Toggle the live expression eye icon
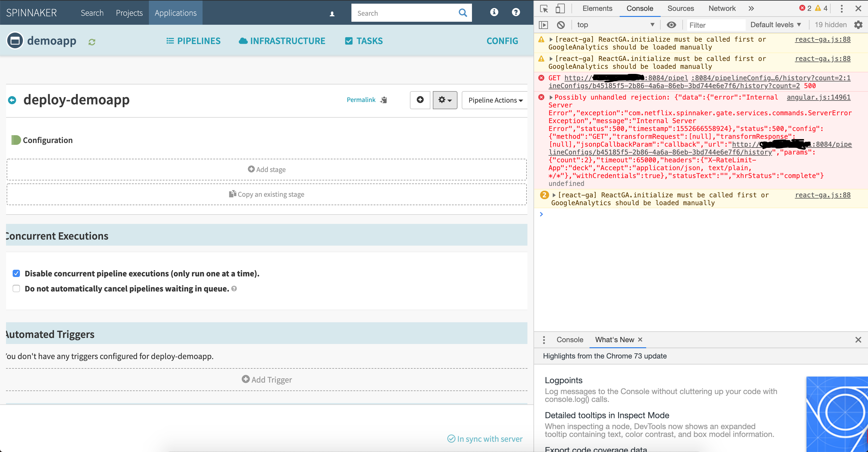 (x=671, y=24)
